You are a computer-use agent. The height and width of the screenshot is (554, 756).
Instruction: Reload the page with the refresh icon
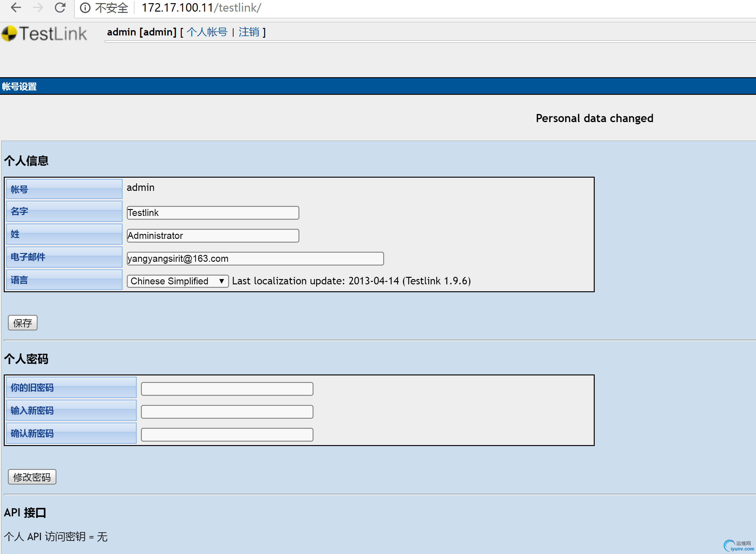click(60, 8)
